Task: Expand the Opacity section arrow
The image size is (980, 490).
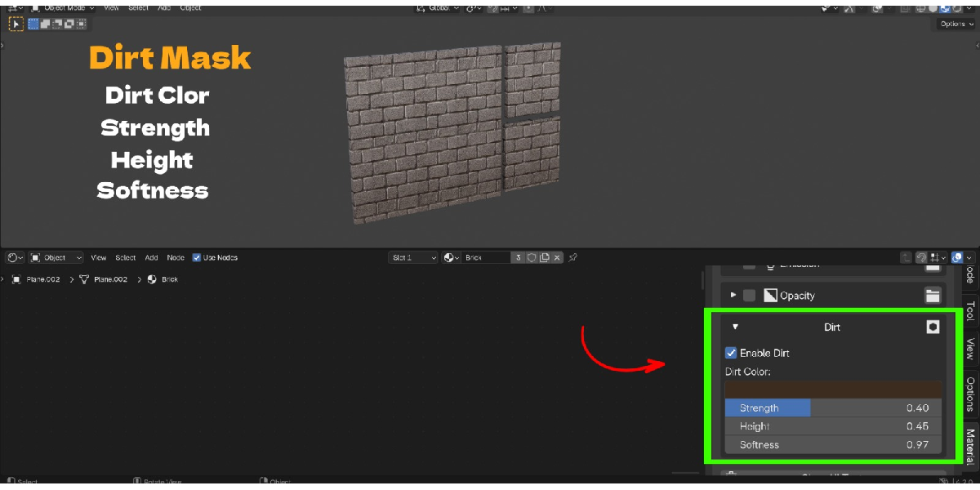Action: click(x=733, y=295)
